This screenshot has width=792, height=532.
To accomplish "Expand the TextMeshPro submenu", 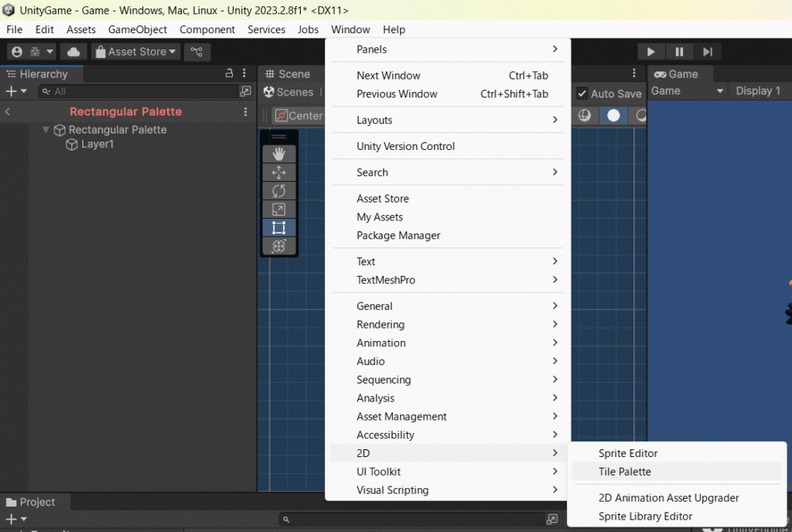I will 448,280.
